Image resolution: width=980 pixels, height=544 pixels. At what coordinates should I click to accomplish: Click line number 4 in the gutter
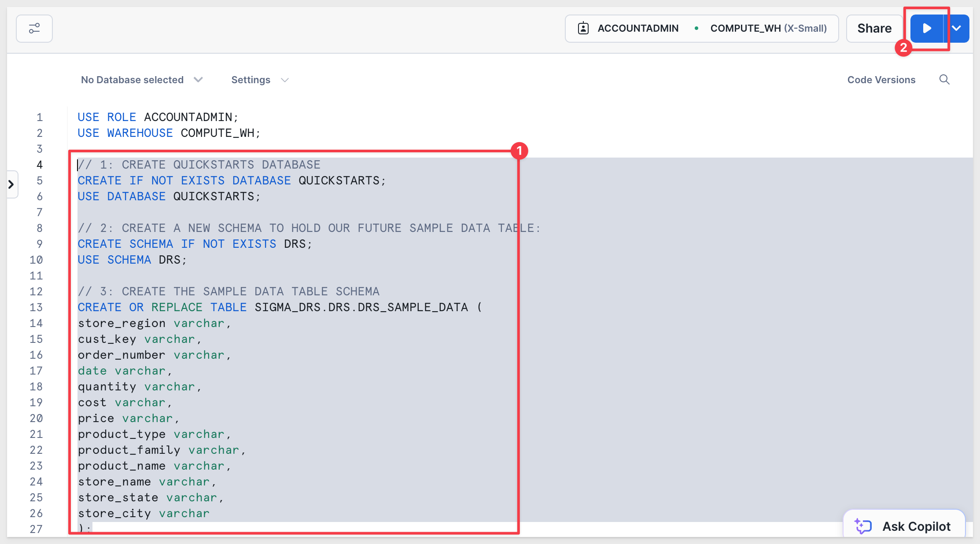[x=40, y=165]
